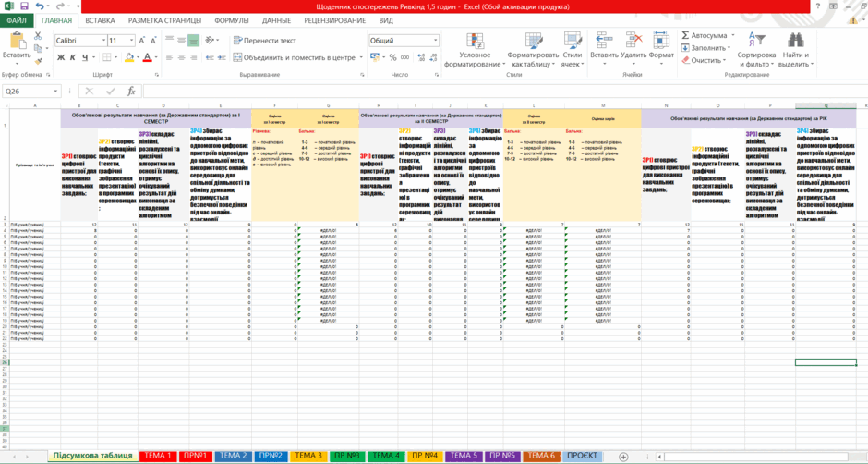Toggle italic (К) formatting
The image size is (868, 464).
pyautogui.click(x=73, y=57)
